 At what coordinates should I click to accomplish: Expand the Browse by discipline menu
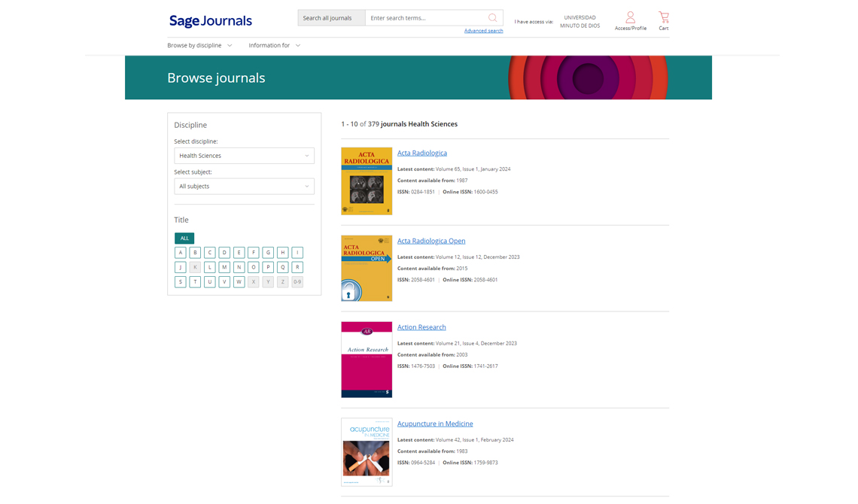click(x=199, y=45)
